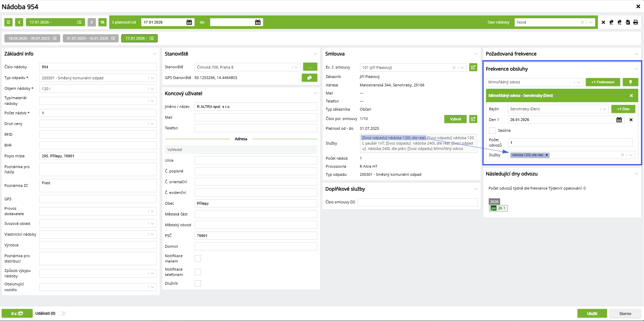Collapse the Následující dny odvozu section
Image resolution: width=644 pixels, height=321 pixels.
(636, 174)
